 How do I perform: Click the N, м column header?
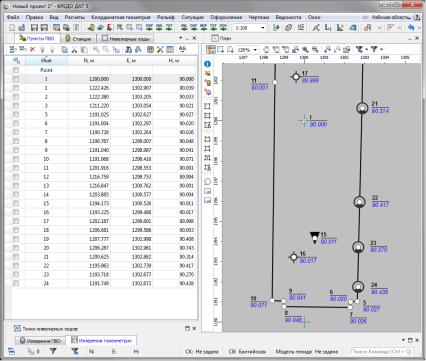89,61
